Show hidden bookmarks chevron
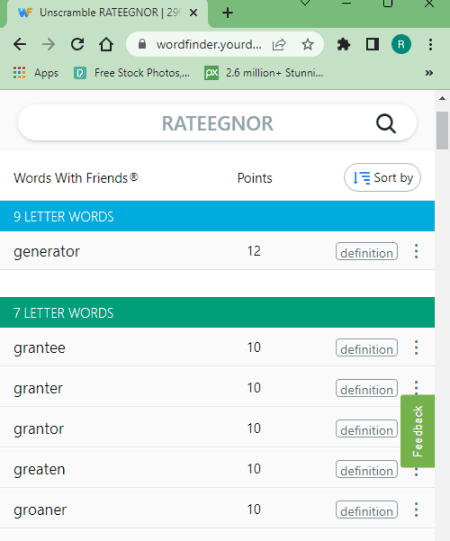The width and height of the screenshot is (450, 541). click(x=429, y=73)
